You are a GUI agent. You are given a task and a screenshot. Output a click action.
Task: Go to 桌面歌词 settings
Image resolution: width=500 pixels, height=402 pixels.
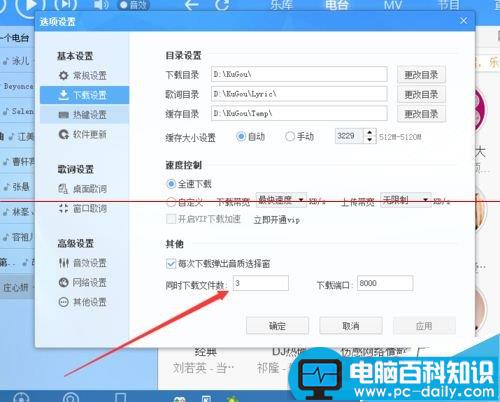pos(83,189)
